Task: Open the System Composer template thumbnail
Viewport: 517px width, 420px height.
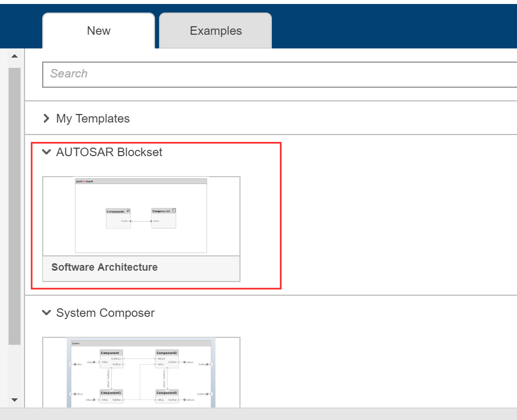Action: point(141,373)
